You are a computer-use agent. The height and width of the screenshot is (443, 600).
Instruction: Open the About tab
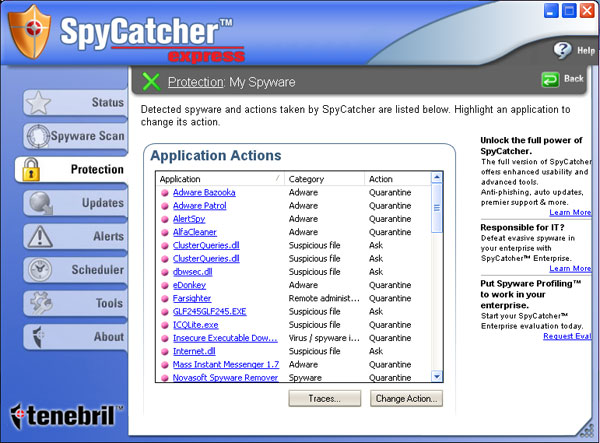(x=75, y=337)
